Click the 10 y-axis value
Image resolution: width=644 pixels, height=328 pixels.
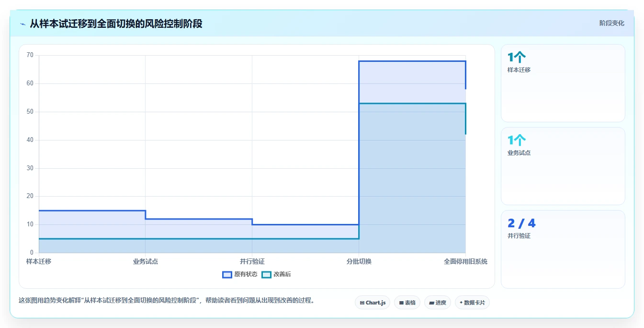click(30, 224)
